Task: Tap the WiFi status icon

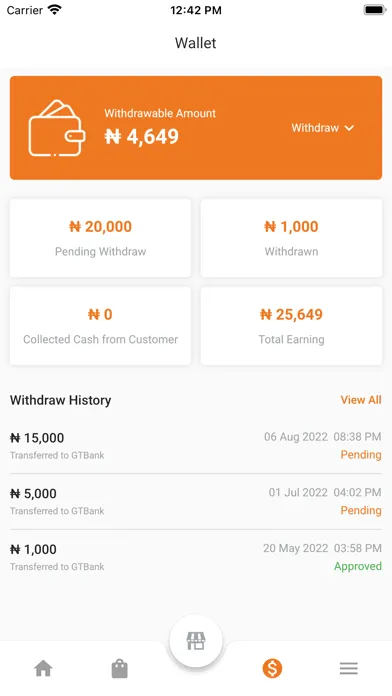Action: pyautogui.click(x=55, y=10)
